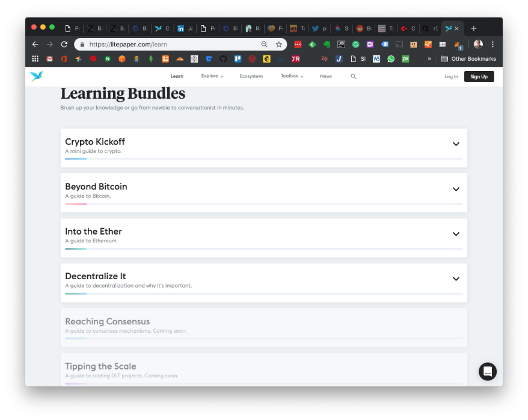This screenshot has height=420, width=528.
Task: Click the Litepaper bird logo
Action: (36, 76)
